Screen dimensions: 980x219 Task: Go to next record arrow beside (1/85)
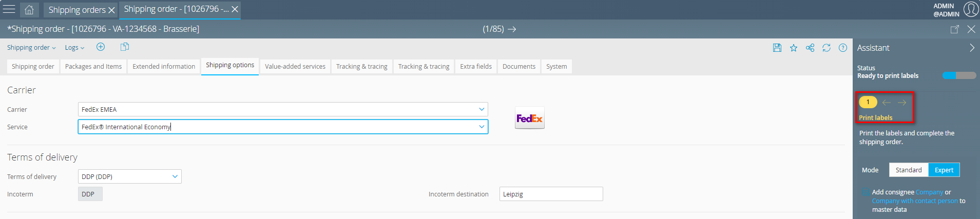click(x=512, y=29)
